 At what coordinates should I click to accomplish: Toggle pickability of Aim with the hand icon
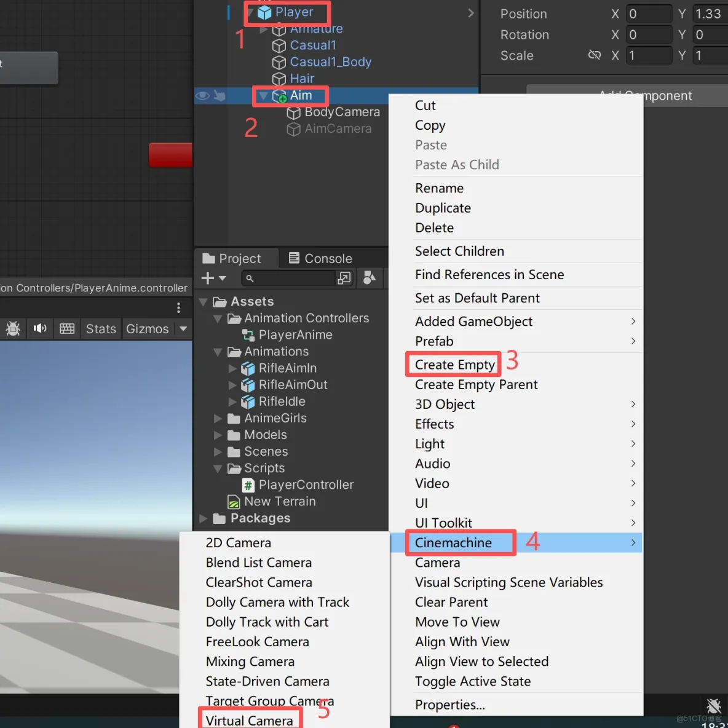click(x=221, y=95)
